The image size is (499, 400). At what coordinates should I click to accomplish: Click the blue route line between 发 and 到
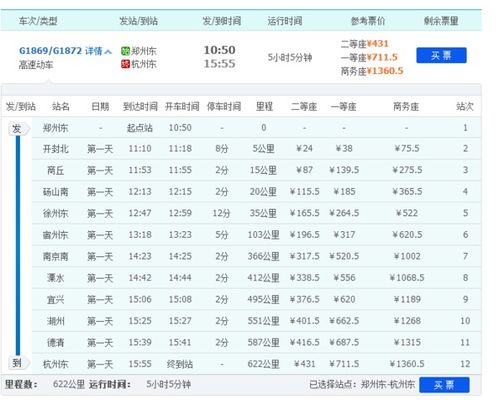[x=18, y=246]
